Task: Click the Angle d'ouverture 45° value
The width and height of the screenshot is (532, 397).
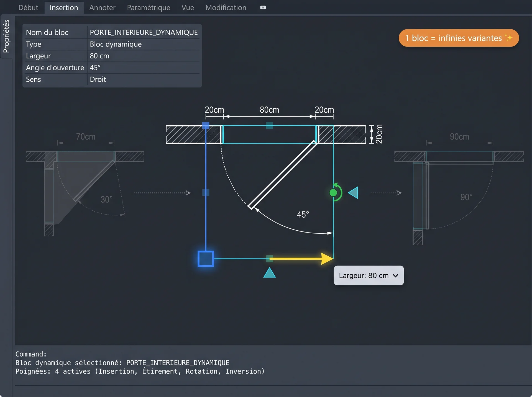Action: point(95,68)
